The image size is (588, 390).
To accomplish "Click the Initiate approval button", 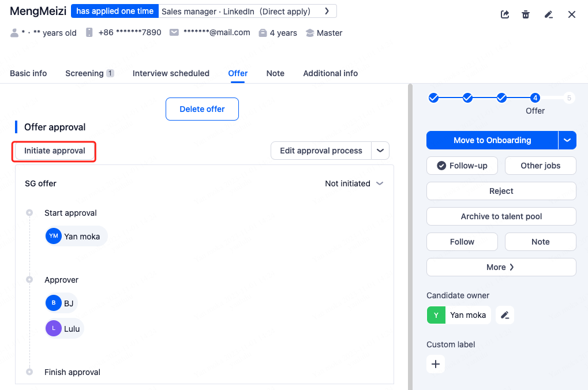I will (x=55, y=151).
